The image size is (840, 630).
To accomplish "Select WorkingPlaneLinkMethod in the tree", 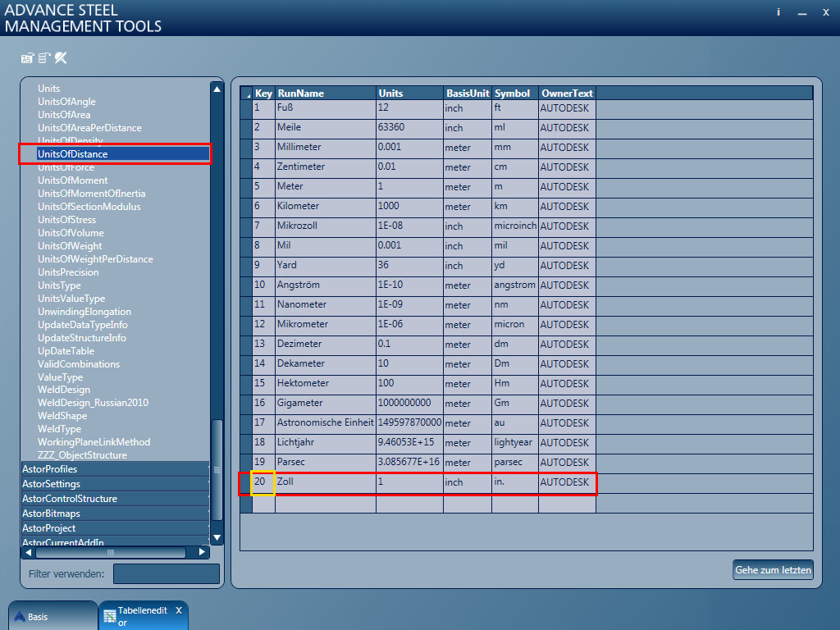I will (x=94, y=442).
